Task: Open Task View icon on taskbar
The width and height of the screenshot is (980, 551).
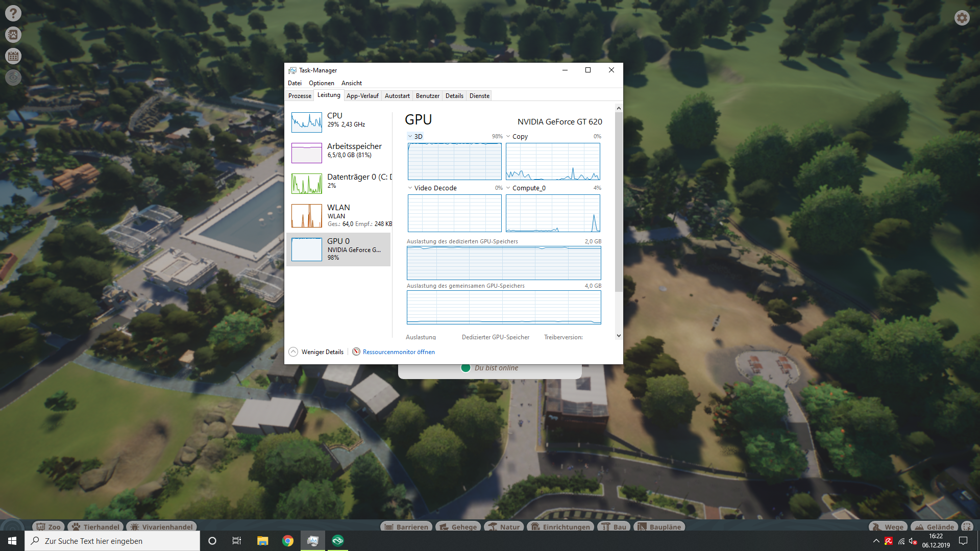Action: coord(237,541)
